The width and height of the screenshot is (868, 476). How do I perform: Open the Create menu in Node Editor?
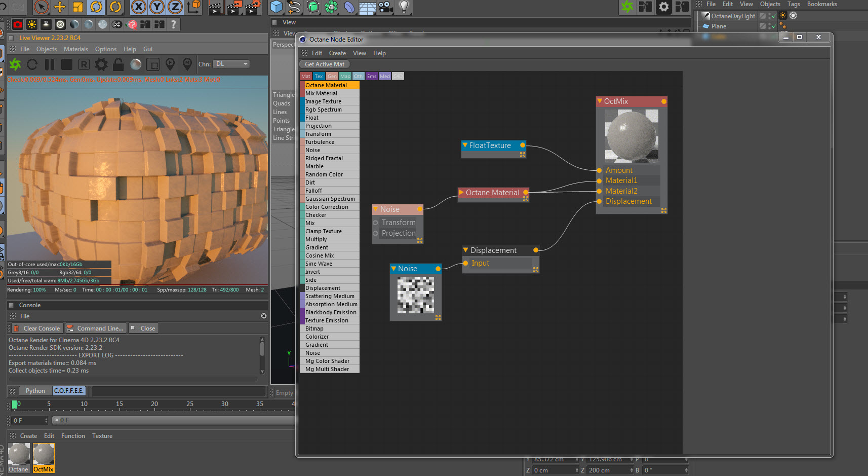click(337, 53)
